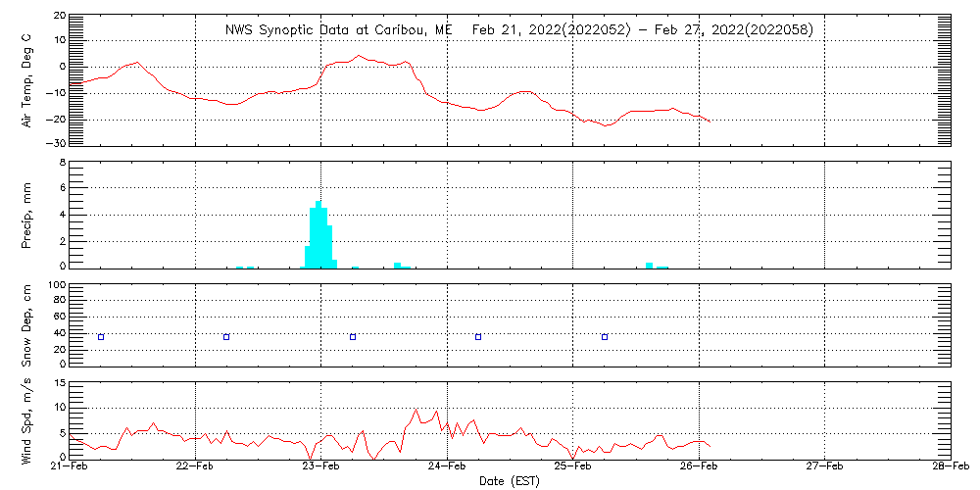Click the snow depth square marker after 24-Feb
980x490 pixels.
coord(478,337)
